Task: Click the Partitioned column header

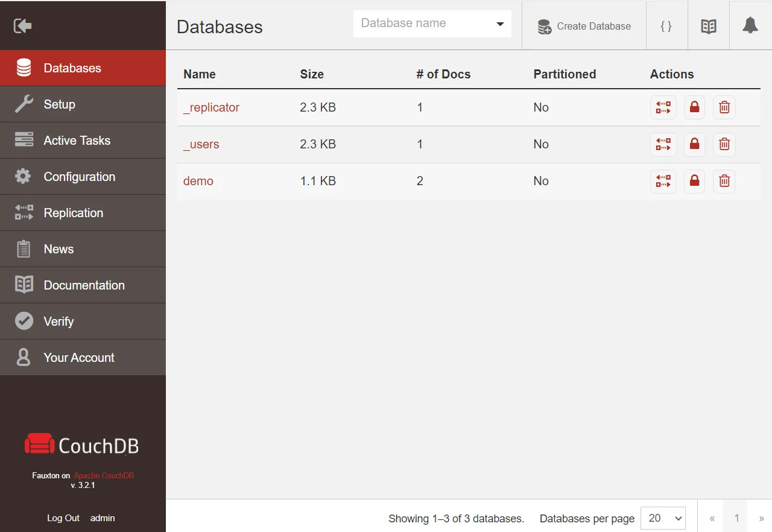Action: (565, 74)
